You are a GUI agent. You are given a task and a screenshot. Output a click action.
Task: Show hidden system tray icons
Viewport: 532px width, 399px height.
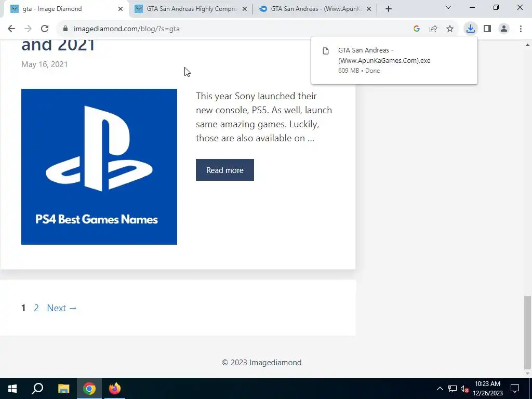click(440, 389)
